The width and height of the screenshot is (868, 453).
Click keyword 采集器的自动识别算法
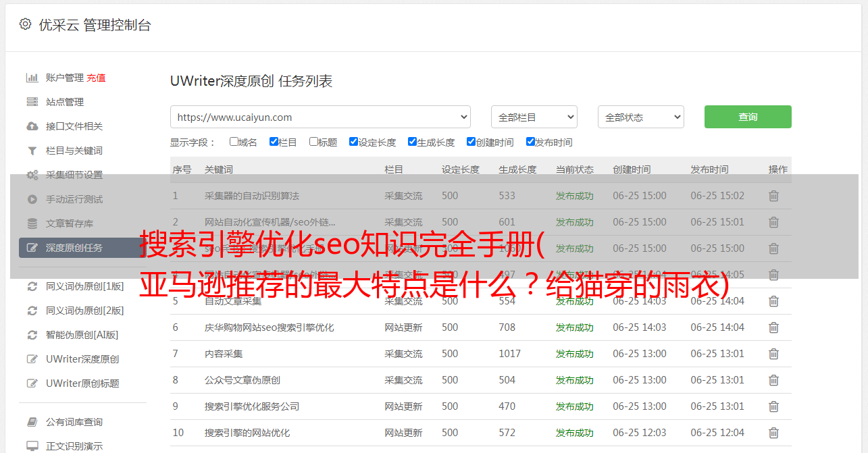(252, 196)
